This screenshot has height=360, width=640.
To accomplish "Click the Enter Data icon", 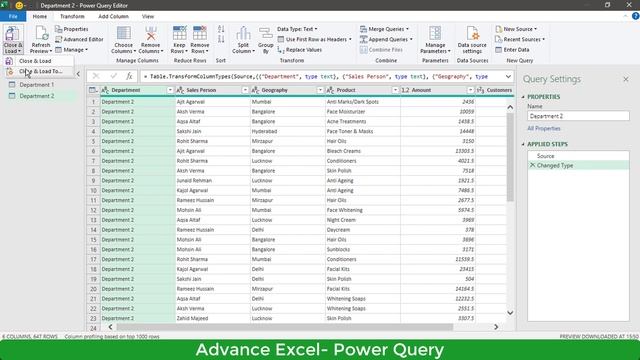I will pyautogui.click(x=499, y=49).
